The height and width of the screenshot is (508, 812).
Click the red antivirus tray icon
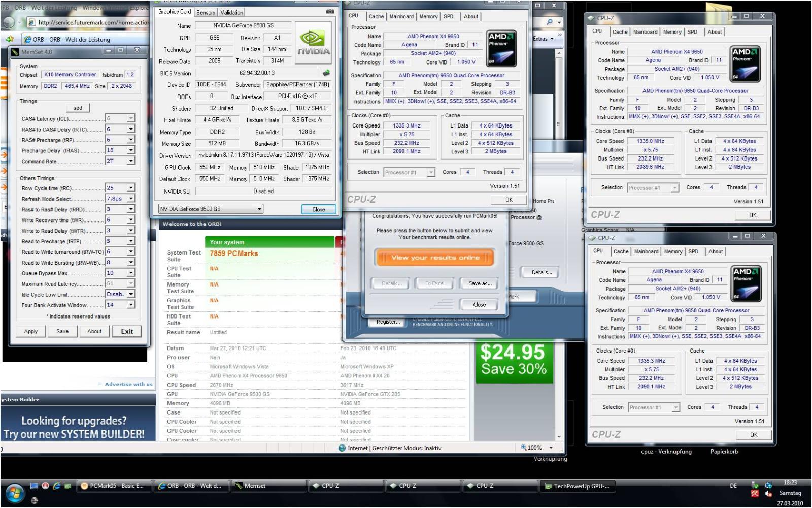point(755,494)
